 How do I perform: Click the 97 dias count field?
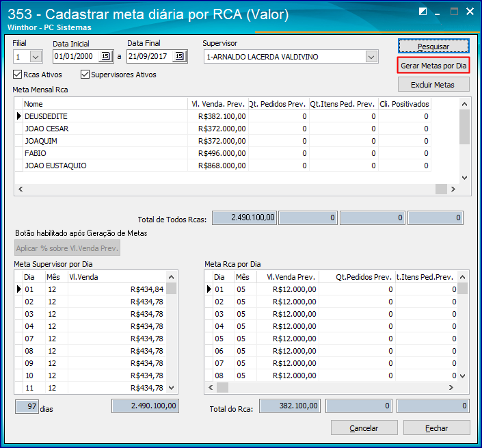coord(27,406)
